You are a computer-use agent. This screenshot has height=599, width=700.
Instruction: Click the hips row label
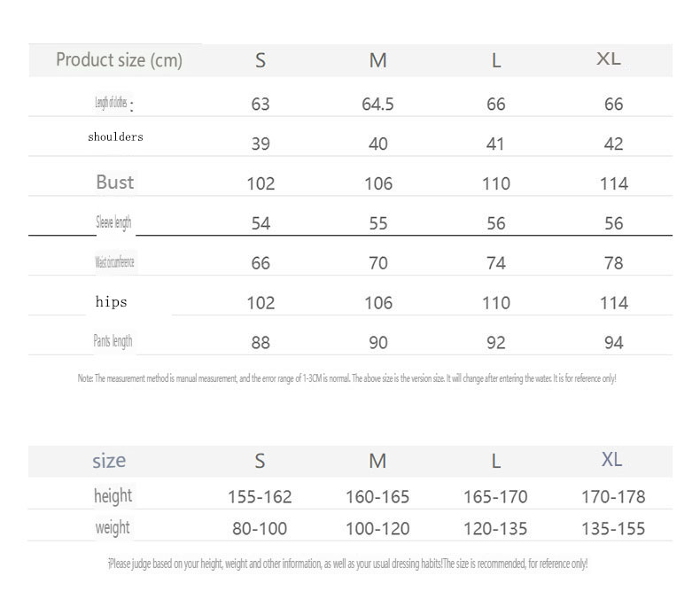pos(112,302)
